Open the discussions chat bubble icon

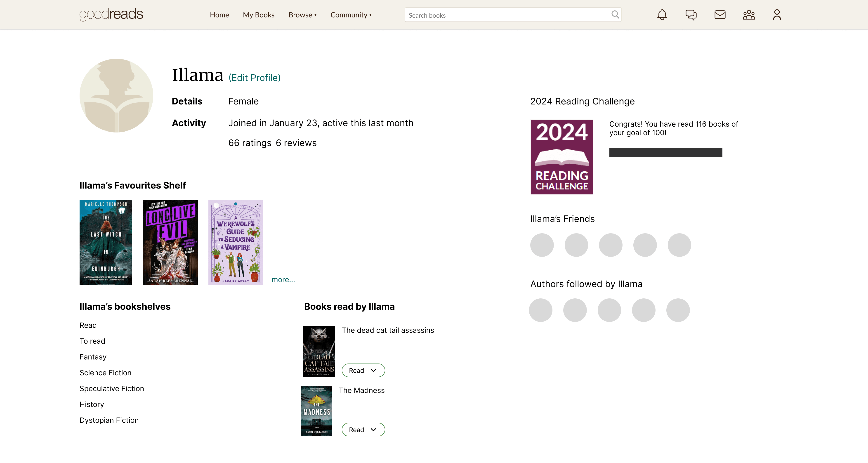click(691, 15)
